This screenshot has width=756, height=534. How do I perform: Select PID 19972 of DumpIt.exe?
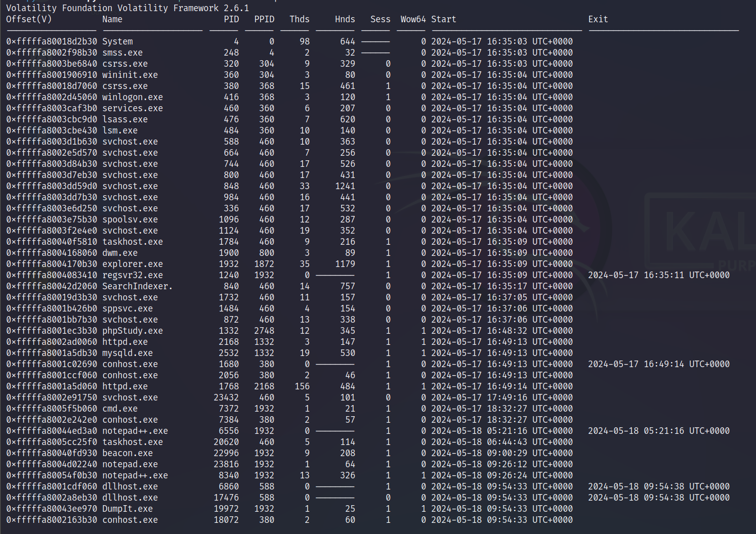coord(226,509)
